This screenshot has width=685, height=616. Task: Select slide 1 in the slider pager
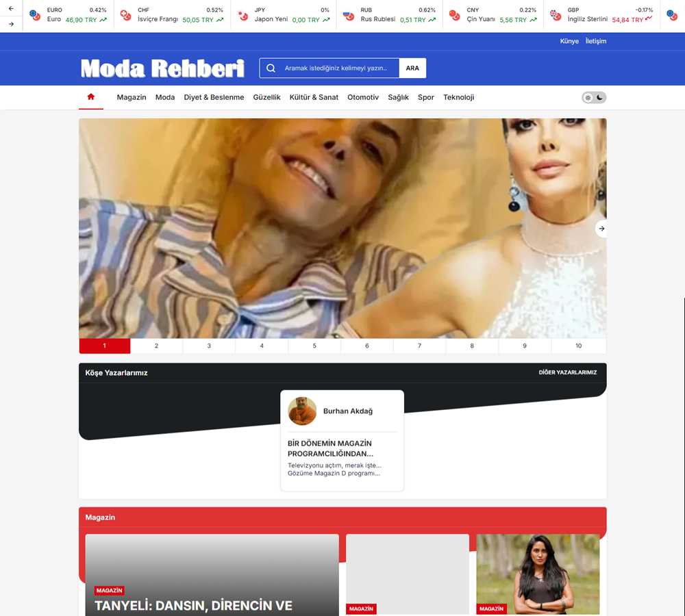click(104, 346)
